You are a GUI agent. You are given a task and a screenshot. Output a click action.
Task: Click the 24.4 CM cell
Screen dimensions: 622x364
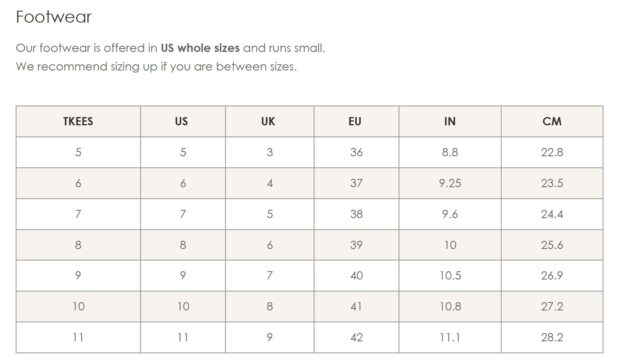[552, 214]
